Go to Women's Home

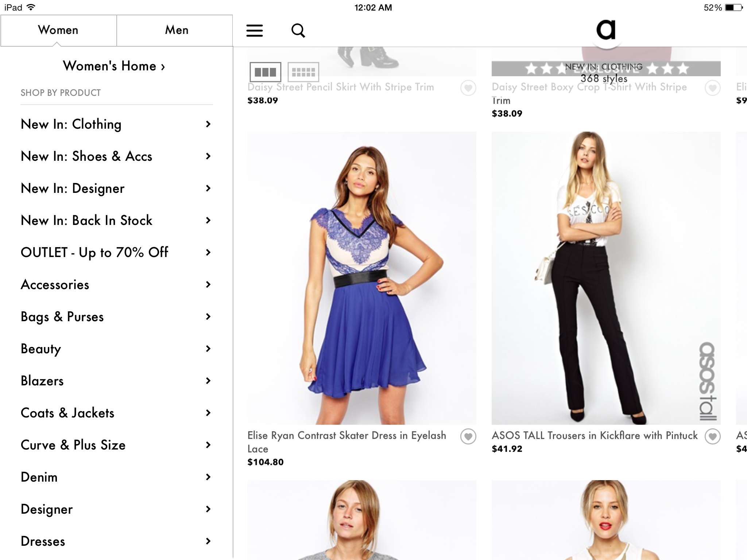click(x=114, y=66)
